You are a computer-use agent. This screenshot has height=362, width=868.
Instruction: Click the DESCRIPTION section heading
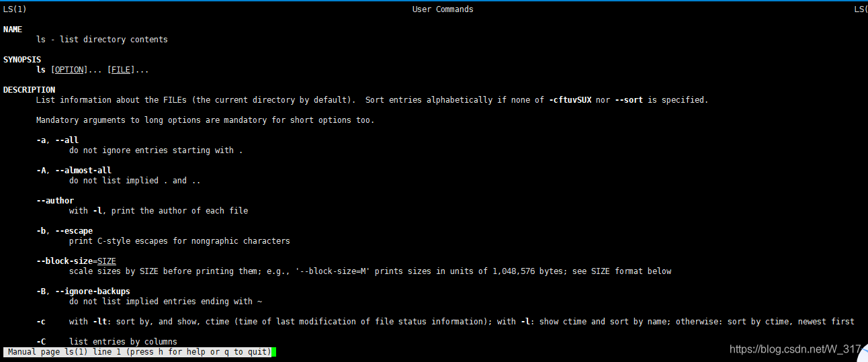30,90
